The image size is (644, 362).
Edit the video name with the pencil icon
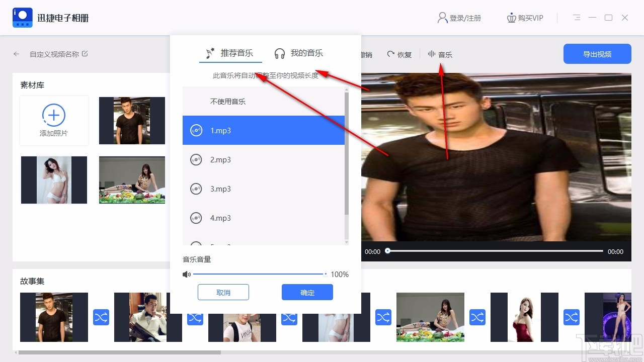(x=85, y=54)
